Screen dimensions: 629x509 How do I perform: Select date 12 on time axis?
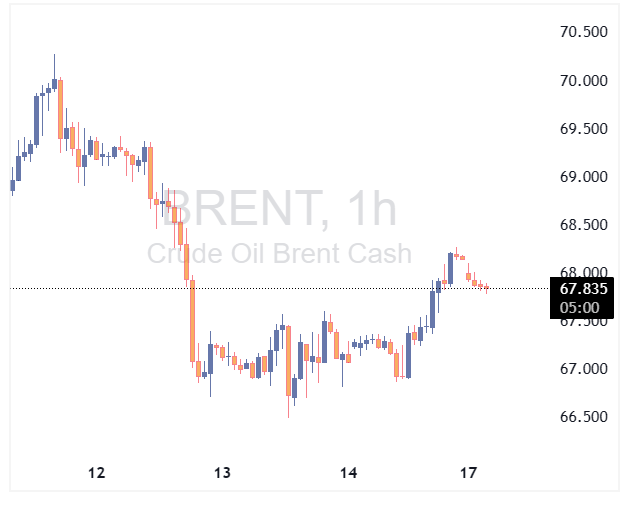click(x=96, y=473)
